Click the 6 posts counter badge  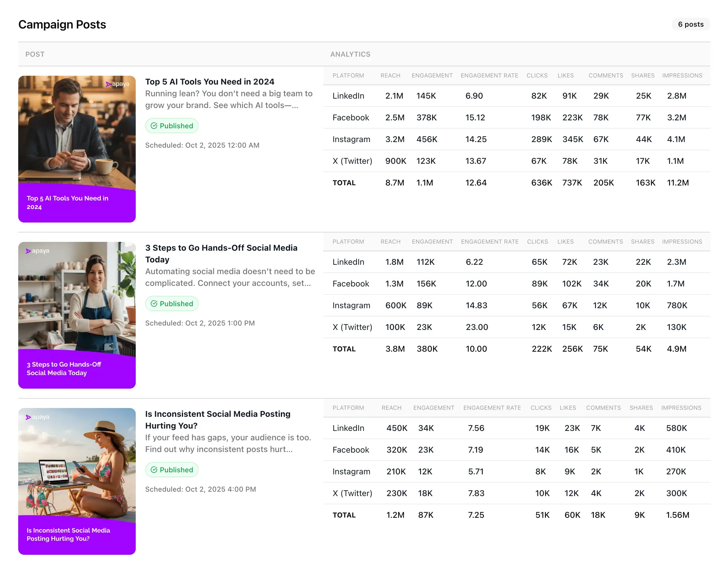tap(691, 24)
